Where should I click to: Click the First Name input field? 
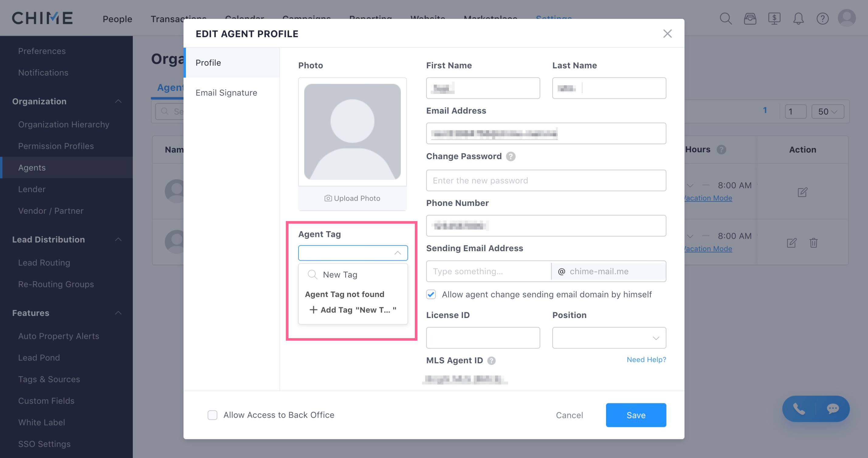point(483,88)
